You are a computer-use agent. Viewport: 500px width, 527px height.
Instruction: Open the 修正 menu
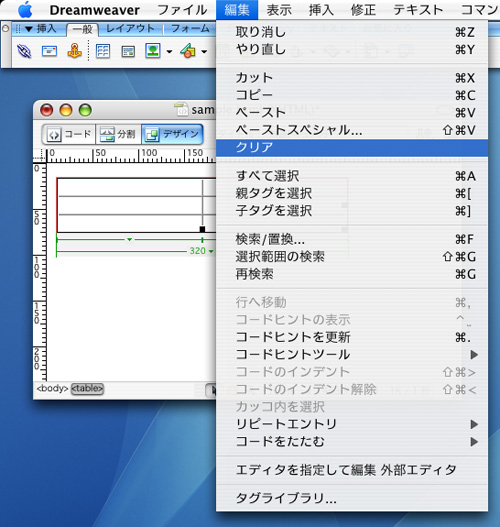coord(363,10)
